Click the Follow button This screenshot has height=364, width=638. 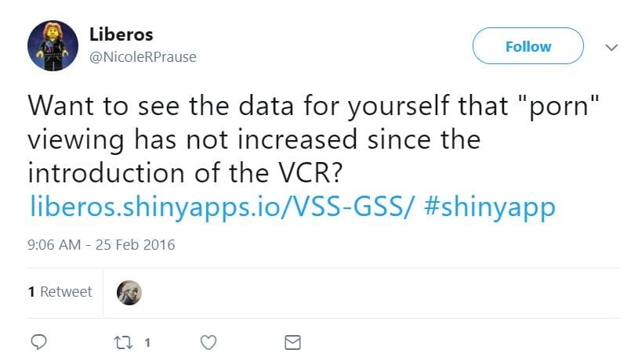coord(527,46)
